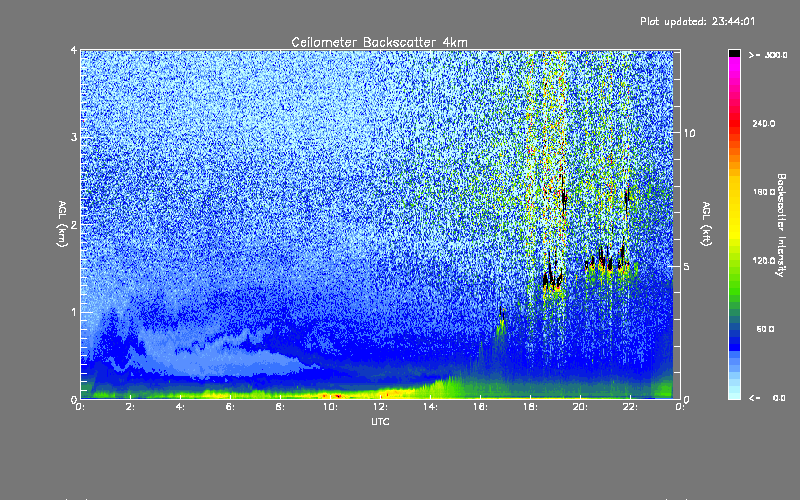
Task: Pick the black top segment of the colorbar
Action: point(734,53)
